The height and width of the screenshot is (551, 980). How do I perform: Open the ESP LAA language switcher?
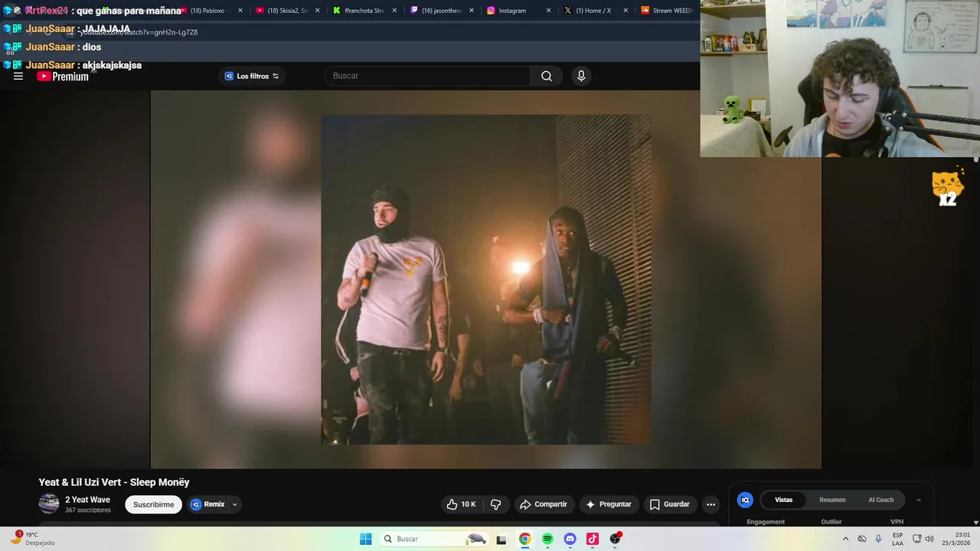click(897, 539)
